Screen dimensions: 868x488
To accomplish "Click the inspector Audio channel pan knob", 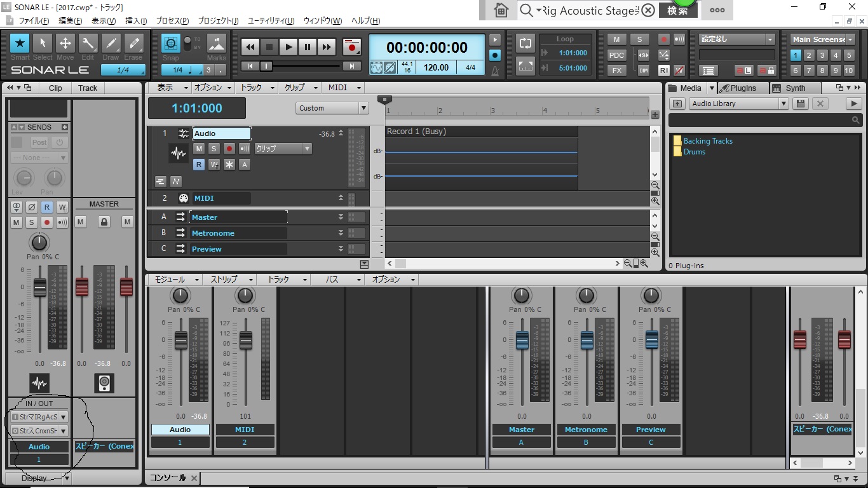I will 39,242.
